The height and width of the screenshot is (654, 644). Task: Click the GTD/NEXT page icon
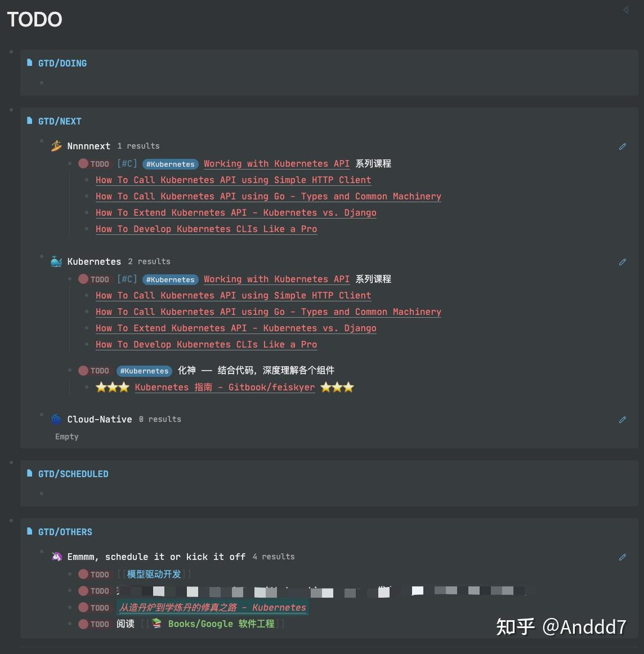point(30,121)
